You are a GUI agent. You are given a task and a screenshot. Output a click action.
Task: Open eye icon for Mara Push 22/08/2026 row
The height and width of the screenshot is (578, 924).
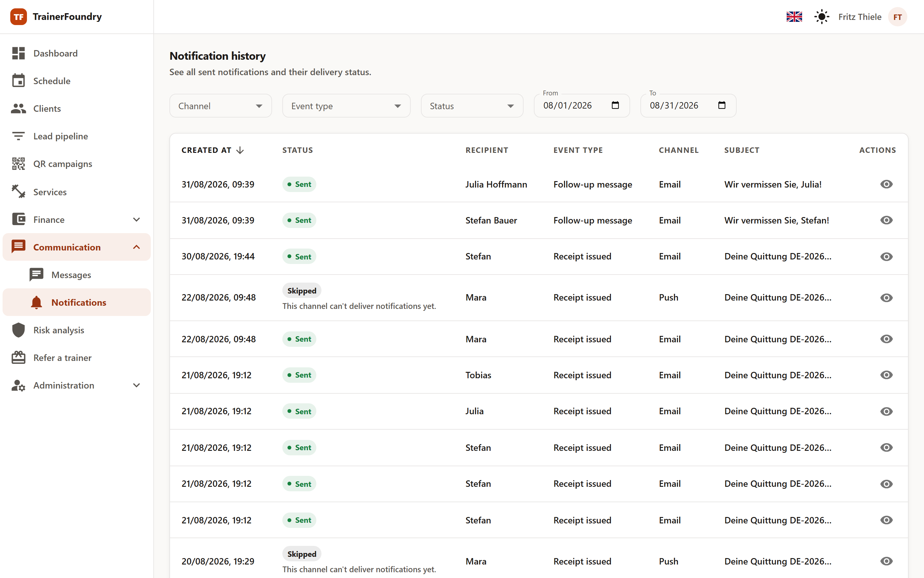click(886, 297)
